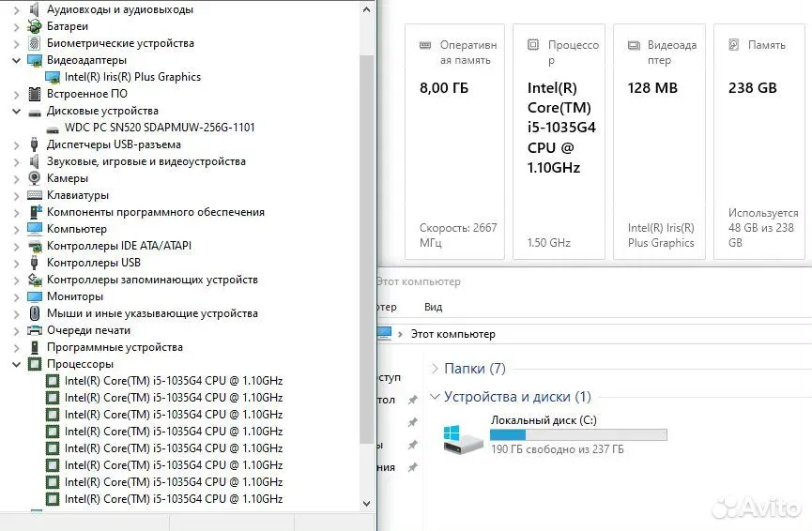
Task: Expand the Папки (7) group in Explorer
Action: 435,369
